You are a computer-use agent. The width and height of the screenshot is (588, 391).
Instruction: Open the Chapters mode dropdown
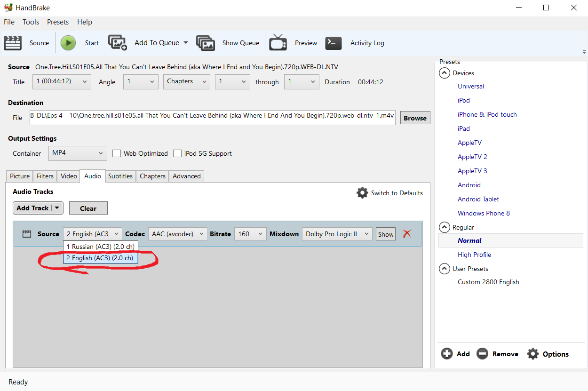pos(187,81)
